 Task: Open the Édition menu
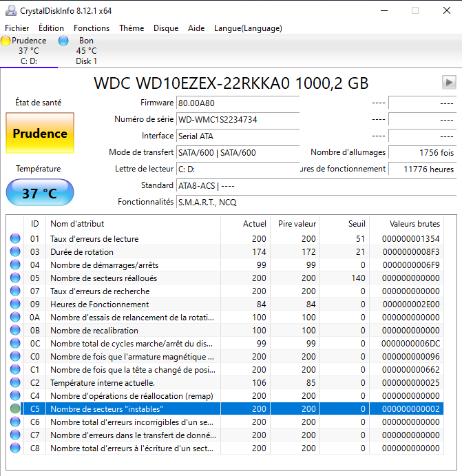coord(51,28)
